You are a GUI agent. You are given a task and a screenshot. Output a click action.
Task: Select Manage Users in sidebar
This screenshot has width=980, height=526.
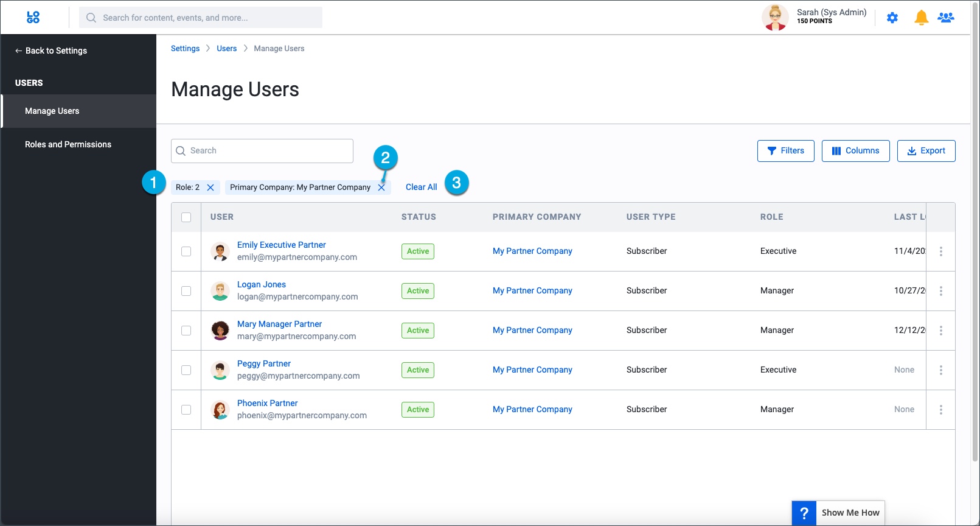(79, 111)
